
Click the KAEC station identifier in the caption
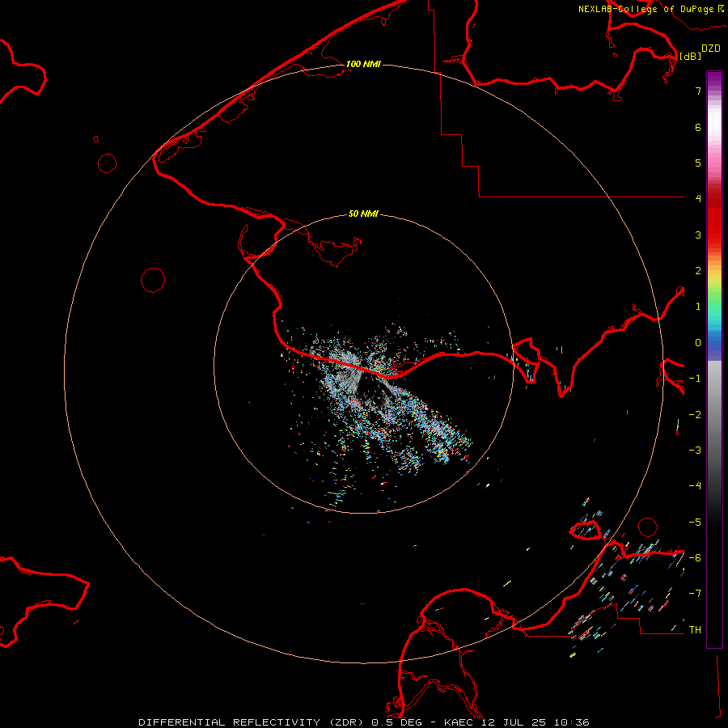[x=459, y=722]
